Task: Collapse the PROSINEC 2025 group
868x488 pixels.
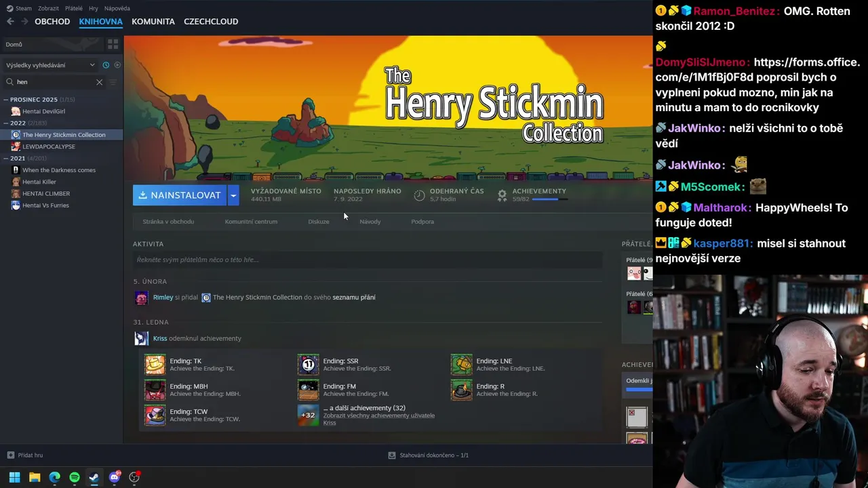Action: pos(6,100)
